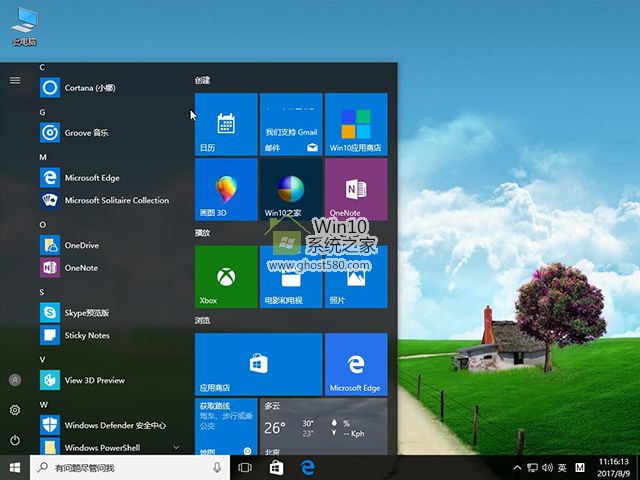Jump to letter W in app list

coord(44,404)
